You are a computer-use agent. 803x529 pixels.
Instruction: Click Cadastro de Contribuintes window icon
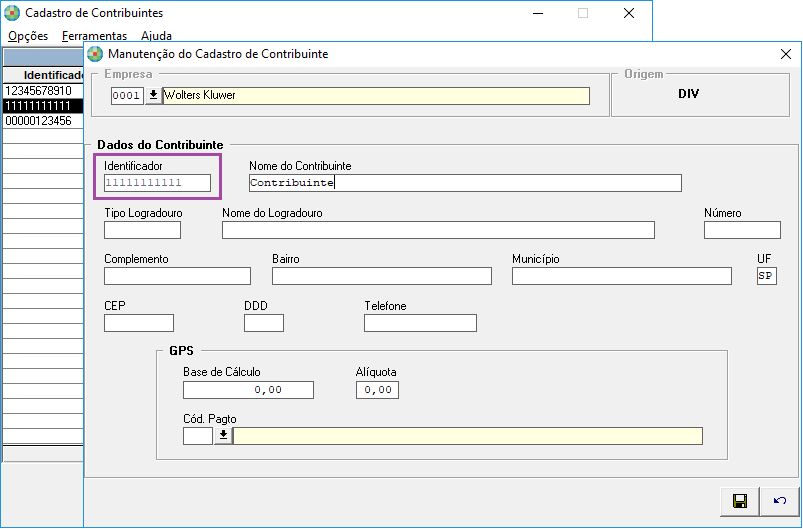click(x=12, y=13)
